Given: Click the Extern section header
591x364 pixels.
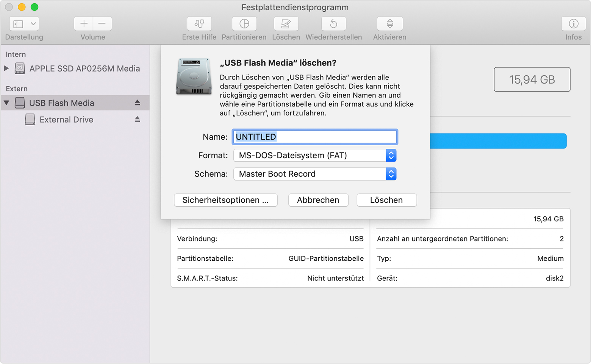Looking at the screenshot, I should click(17, 89).
